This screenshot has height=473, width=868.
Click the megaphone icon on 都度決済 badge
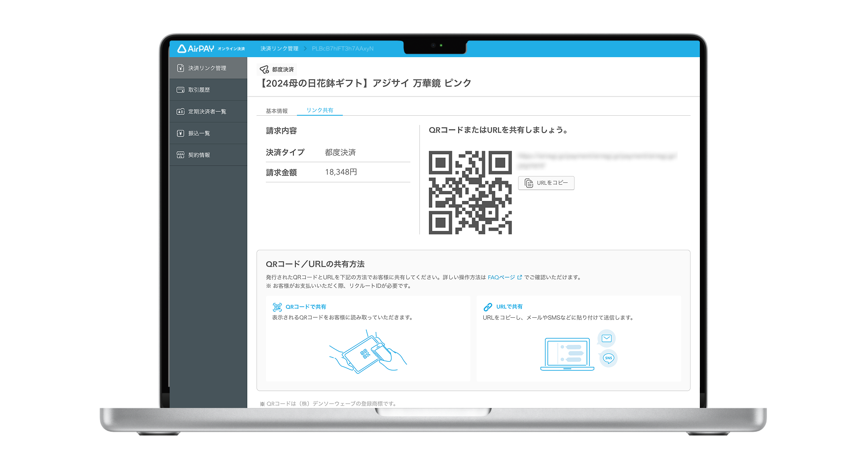coord(263,68)
